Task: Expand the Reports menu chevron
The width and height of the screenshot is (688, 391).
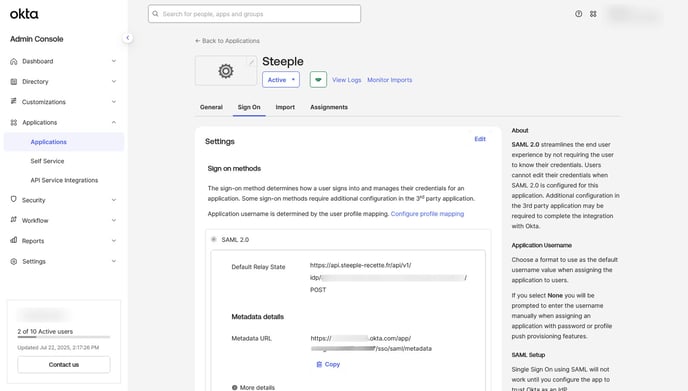Action: (x=114, y=240)
